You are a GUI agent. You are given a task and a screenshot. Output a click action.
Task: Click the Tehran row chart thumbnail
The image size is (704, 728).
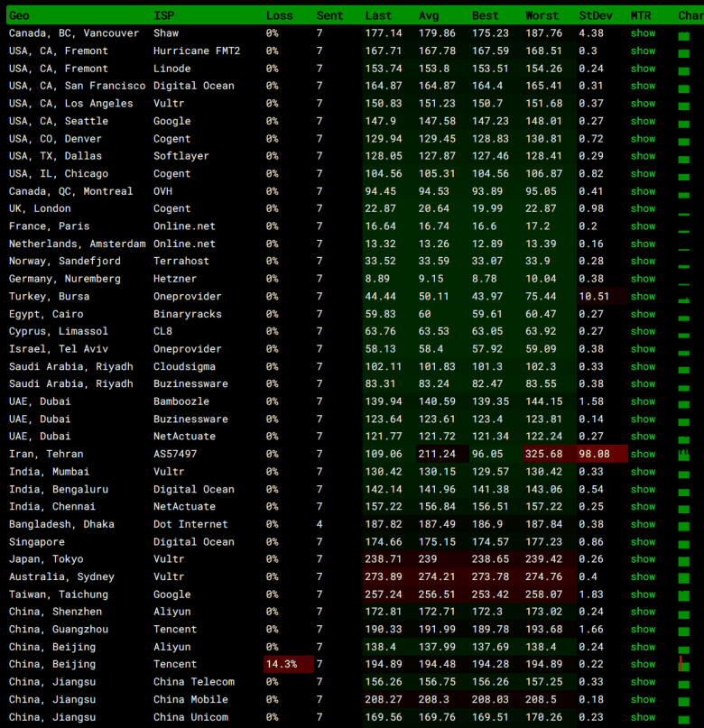point(683,455)
